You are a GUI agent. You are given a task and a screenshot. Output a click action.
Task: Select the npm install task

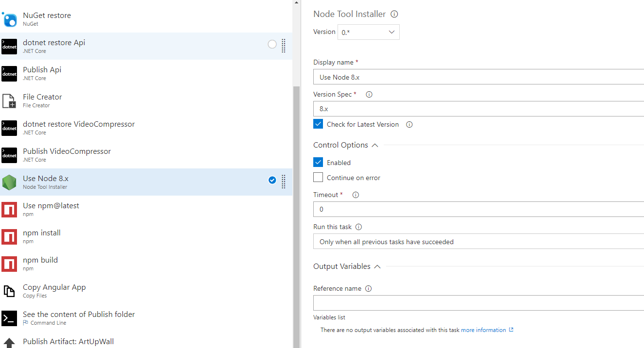click(146, 236)
